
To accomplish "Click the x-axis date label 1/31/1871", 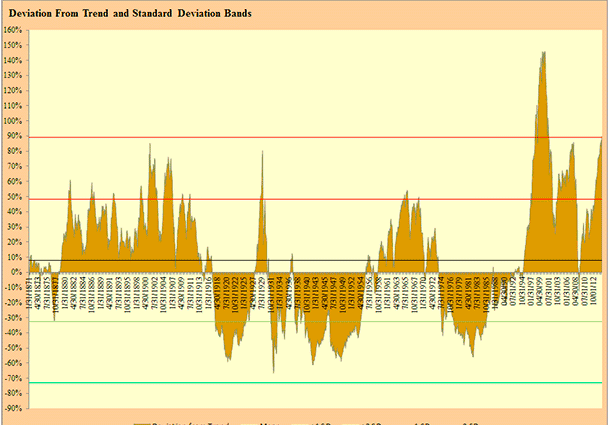I will (30, 291).
